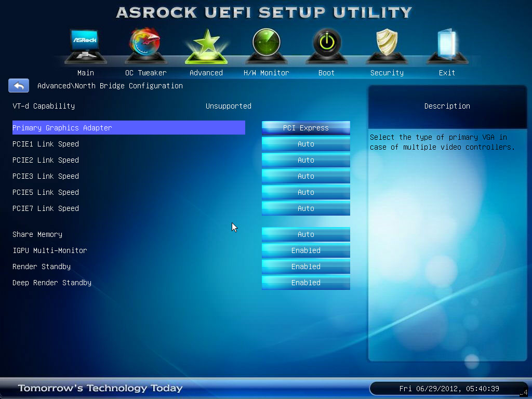Select the Primary Graphics Adapter row
The width and height of the screenshot is (532, 399).
click(x=129, y=128)
